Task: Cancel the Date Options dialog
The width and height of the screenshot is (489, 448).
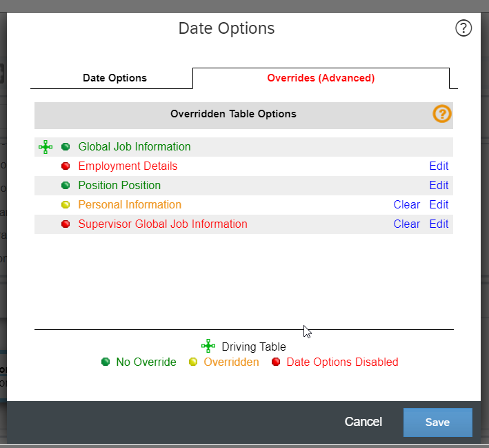Action: pyautogui.click(x=363, y=422)
